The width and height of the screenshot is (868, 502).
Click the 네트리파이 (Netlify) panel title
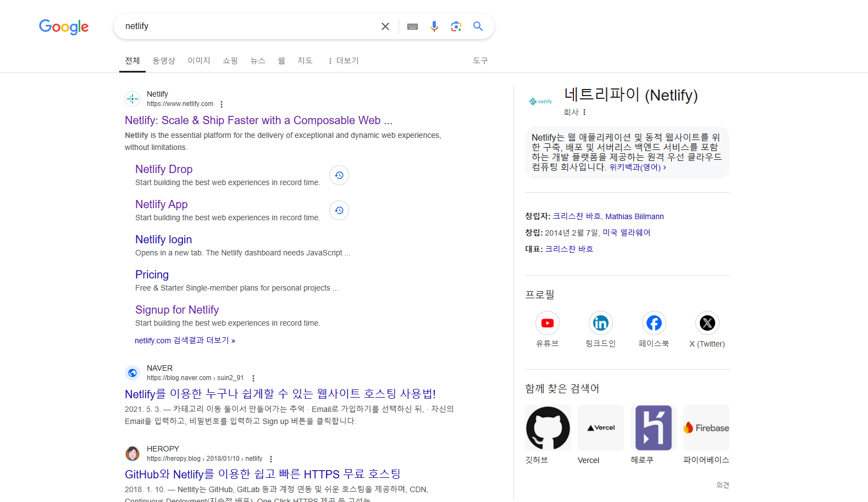631,95
